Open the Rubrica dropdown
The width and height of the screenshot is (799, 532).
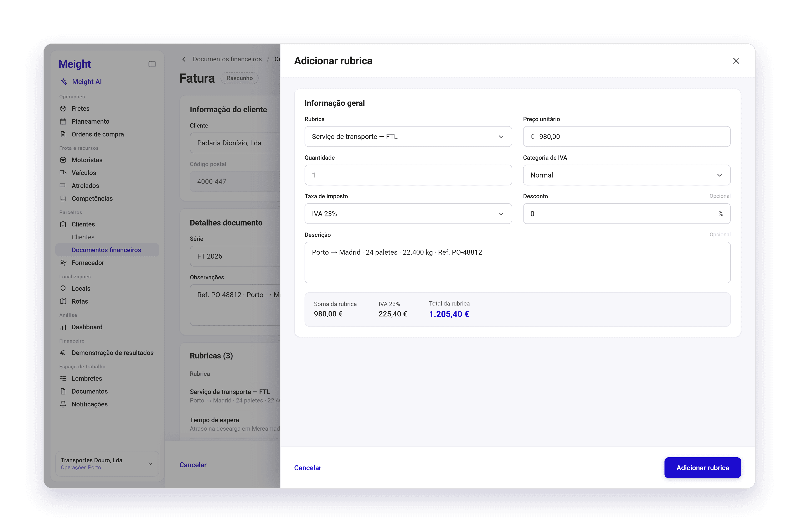(408, 136)
